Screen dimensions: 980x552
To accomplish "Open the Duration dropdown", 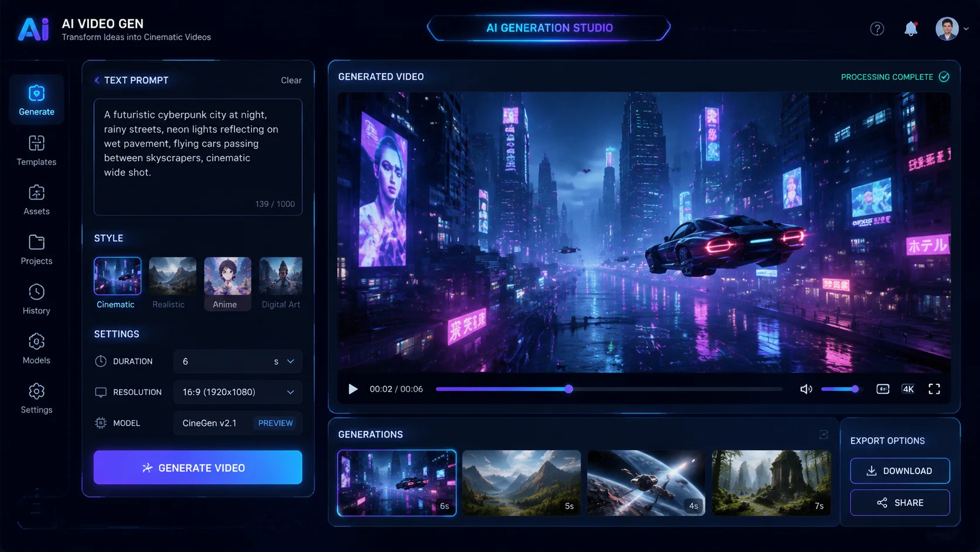I will [x=238, y=361].
